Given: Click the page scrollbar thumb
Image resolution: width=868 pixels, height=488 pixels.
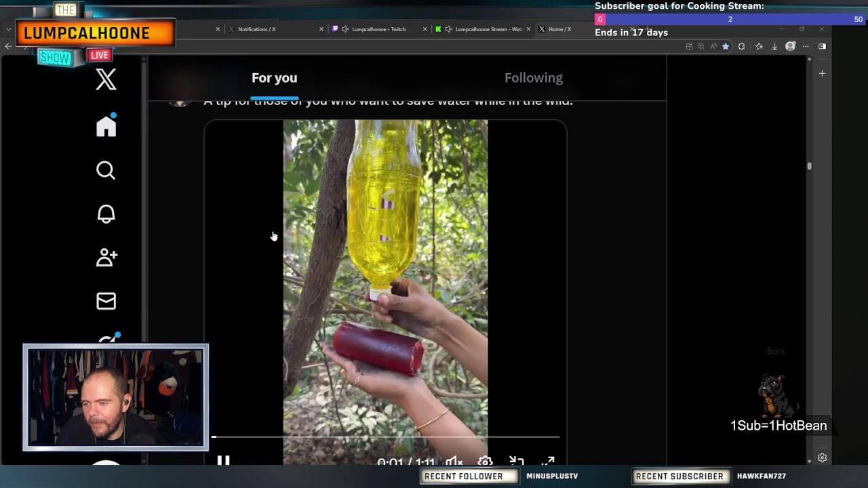Looking at the screenshot, I should (809, 166).
